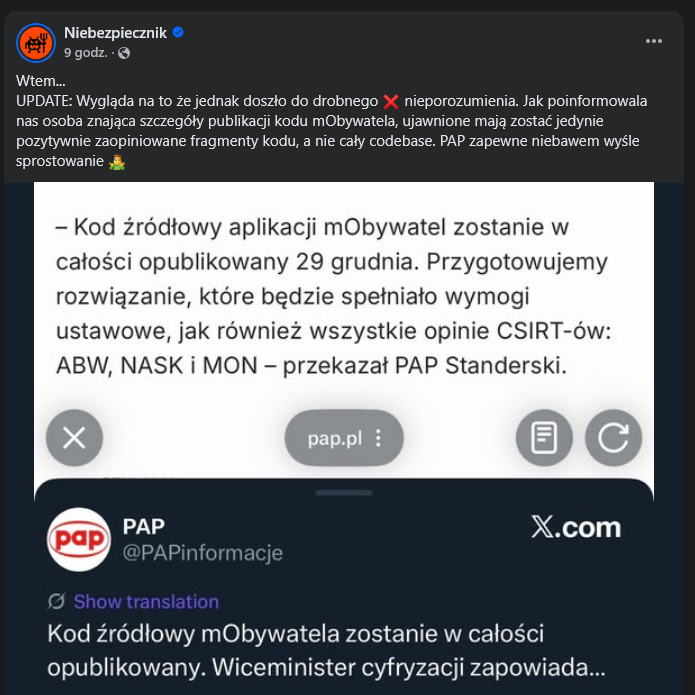Click the Niebezpiecznik profile avatar

click(x=36, y=42)
